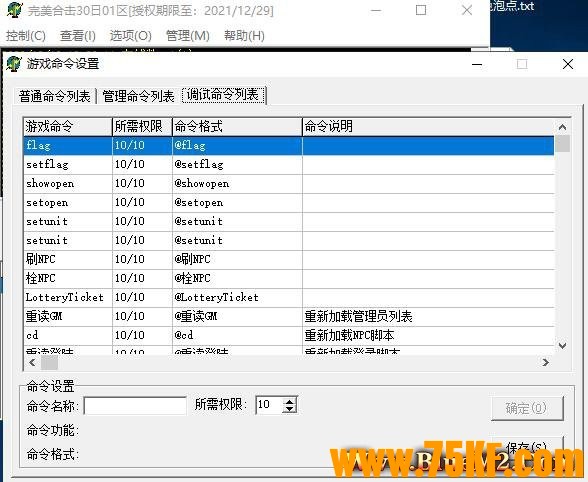
Task: Open the 管理(M) menu
Action: 188,36
